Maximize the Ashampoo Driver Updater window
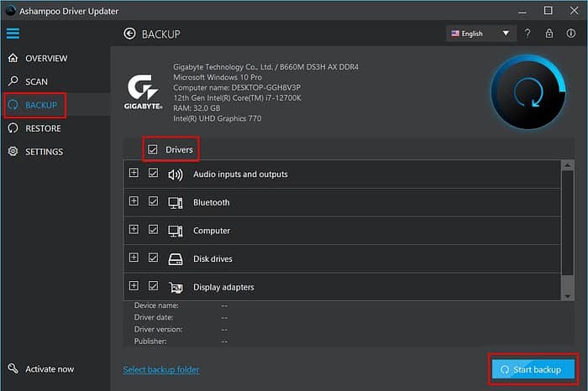The height and width of the screenshot is (391, 588). [x=548, y=10]
